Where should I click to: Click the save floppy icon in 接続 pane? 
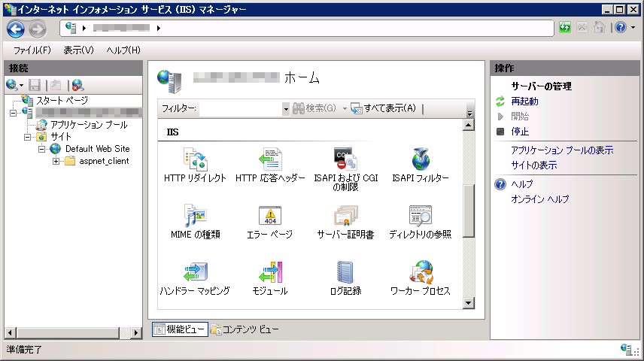(35, 85)
